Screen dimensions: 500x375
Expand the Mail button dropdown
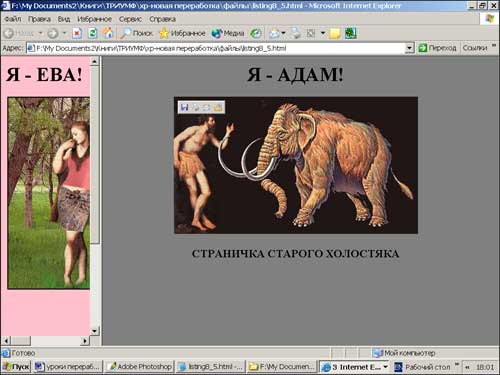coord(284,33)
